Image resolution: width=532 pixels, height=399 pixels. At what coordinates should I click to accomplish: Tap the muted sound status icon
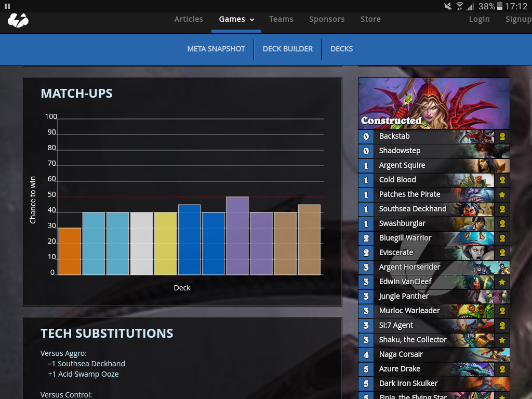[x=448, y=6]
